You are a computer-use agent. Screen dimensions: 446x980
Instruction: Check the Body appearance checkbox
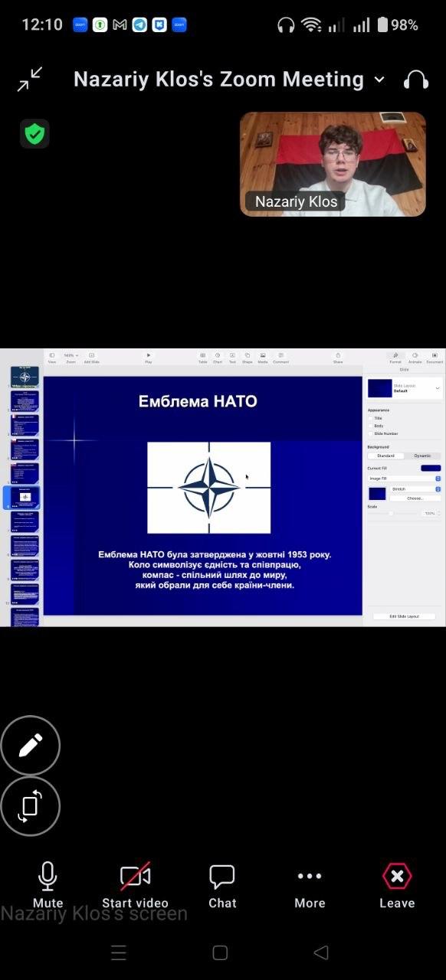[x=370, y=426]
